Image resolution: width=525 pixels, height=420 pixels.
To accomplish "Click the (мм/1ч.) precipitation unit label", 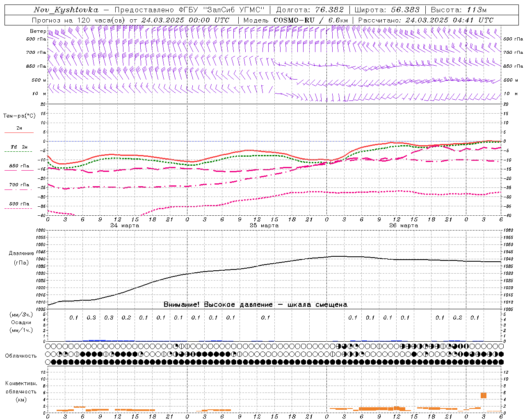I will point(21,330).
